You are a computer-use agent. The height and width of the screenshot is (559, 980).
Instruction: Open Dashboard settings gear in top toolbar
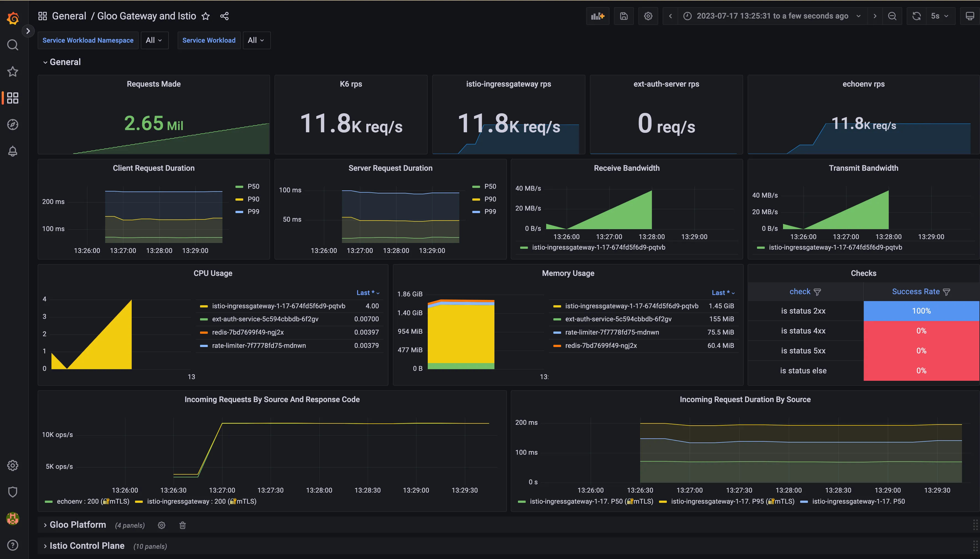648,16
